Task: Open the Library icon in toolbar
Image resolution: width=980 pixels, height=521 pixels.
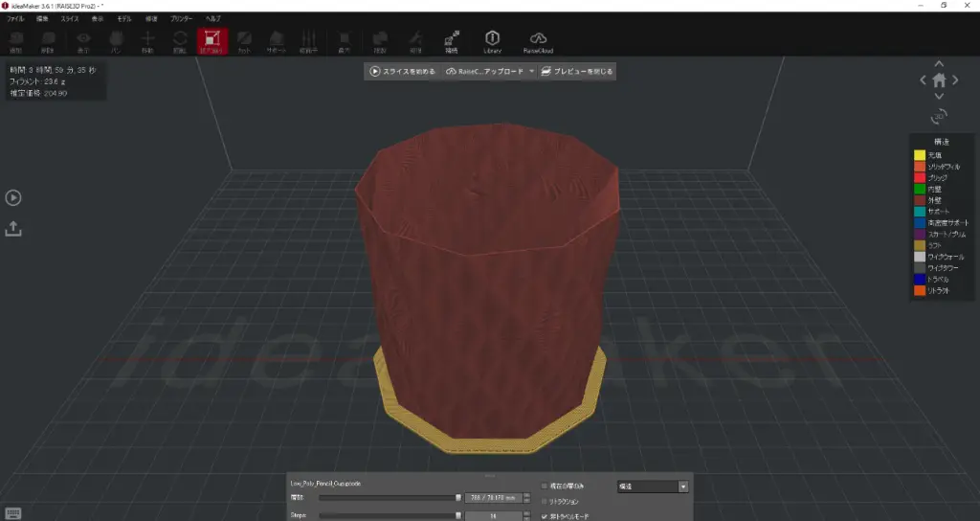Action: pyautogui.click(x=492, y=40)
